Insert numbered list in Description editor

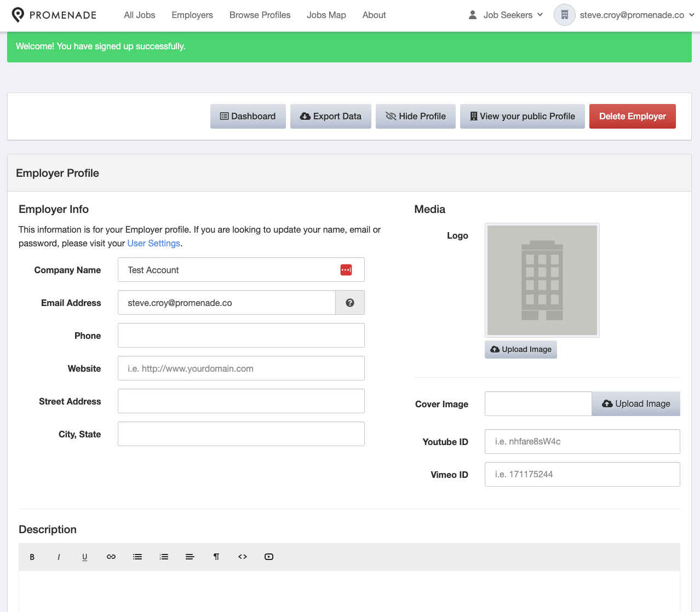click(x=164, y=557)
